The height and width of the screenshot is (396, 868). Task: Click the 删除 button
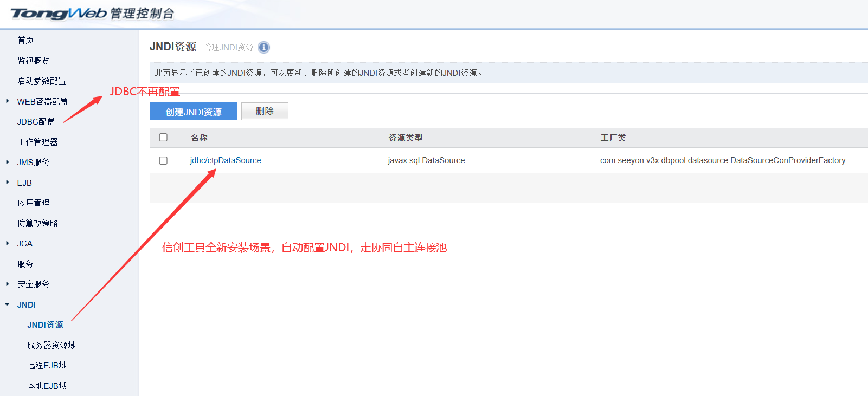tap(265, 111)
